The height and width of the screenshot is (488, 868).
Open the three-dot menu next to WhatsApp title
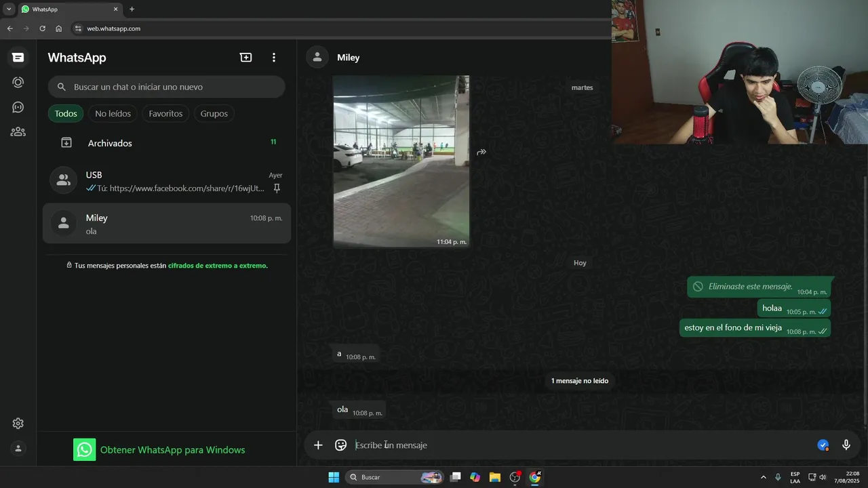coord(274,58)
